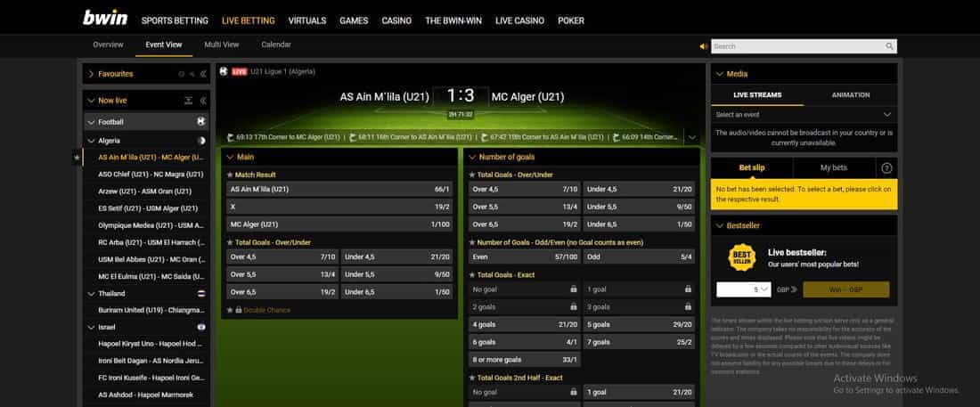
Task: Toggle star for Number of Goals Odd/Even
Action: [472, 242]
